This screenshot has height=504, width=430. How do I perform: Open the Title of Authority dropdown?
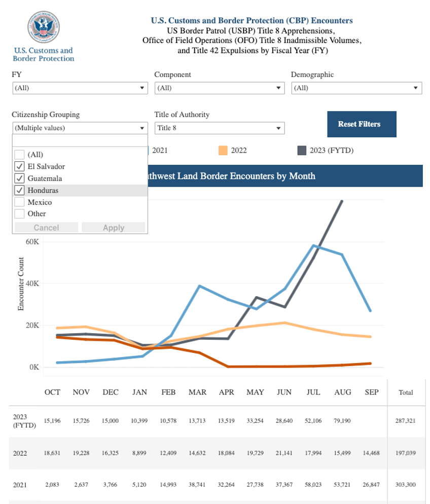pyautogui.click(x=220, y=128)
